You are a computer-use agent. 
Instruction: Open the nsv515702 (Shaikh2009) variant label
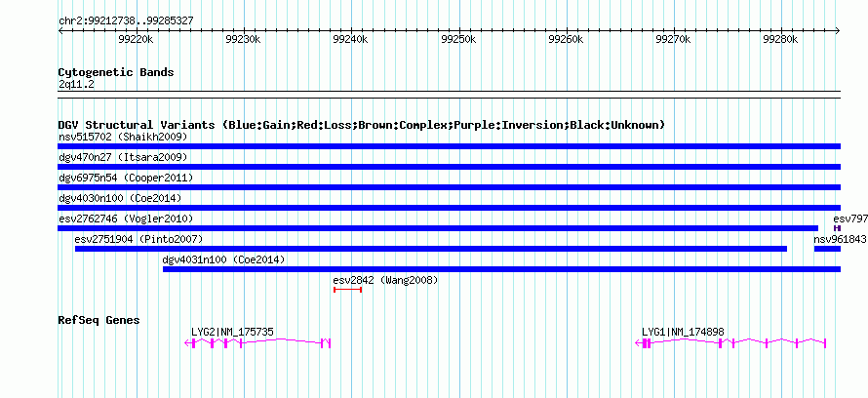[x=124, y=137]
